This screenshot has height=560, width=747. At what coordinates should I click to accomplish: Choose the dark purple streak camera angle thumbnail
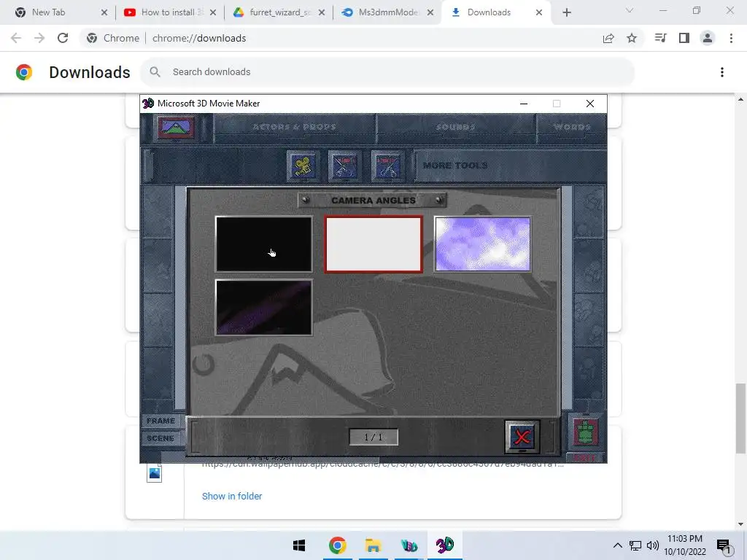(x=264, y=308)
